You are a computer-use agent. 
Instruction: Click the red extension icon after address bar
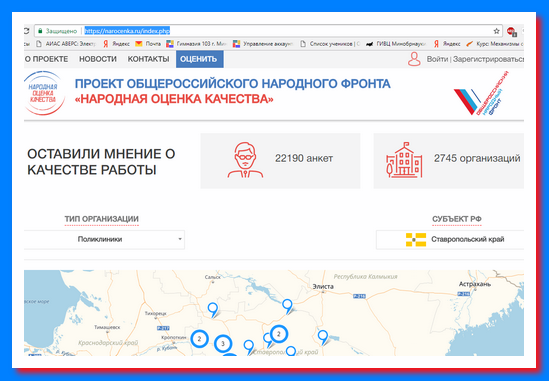click(x=512, y=32)
